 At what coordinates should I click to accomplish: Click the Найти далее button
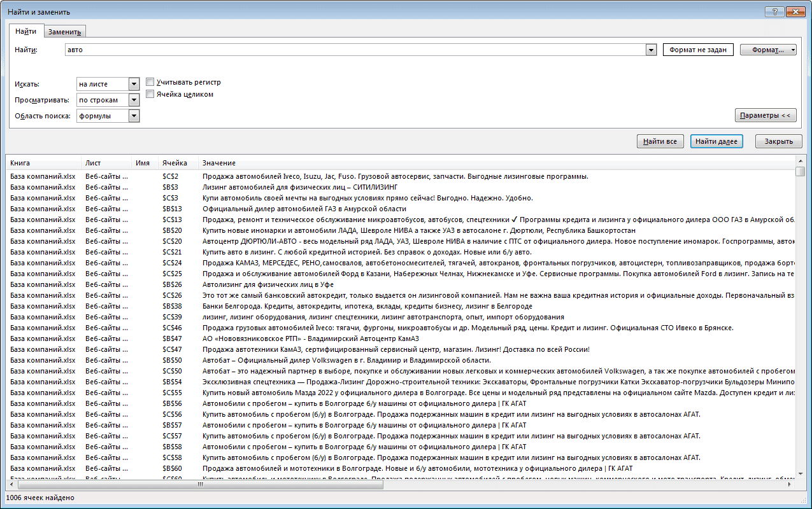pyautogui.click(x=716, y=141)
